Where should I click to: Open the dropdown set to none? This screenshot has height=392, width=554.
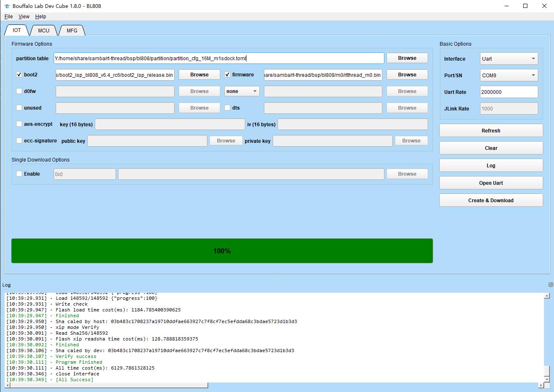[242, 91]
